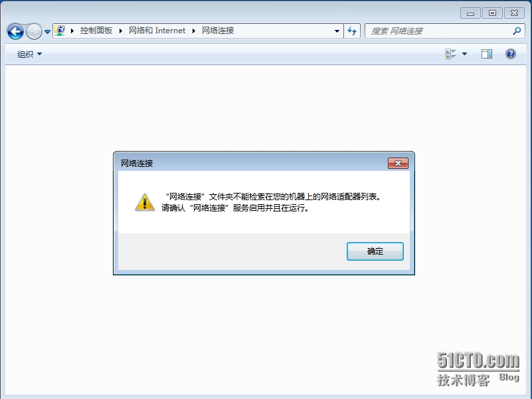The width and height of the screenshot is (532, 399).
Task: Open the 组织 organize menu
Action: pos(29,54)
